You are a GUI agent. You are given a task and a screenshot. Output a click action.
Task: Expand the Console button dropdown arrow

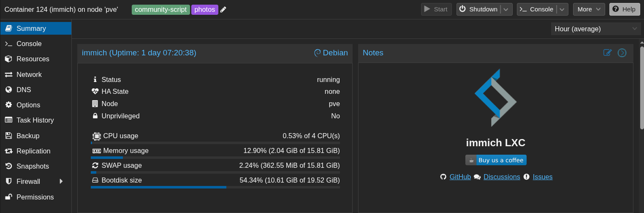[562, 9]
